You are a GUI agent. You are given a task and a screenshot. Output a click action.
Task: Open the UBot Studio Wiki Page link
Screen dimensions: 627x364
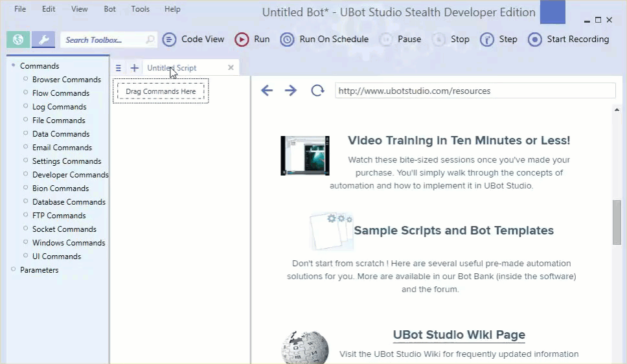(459, 335)
